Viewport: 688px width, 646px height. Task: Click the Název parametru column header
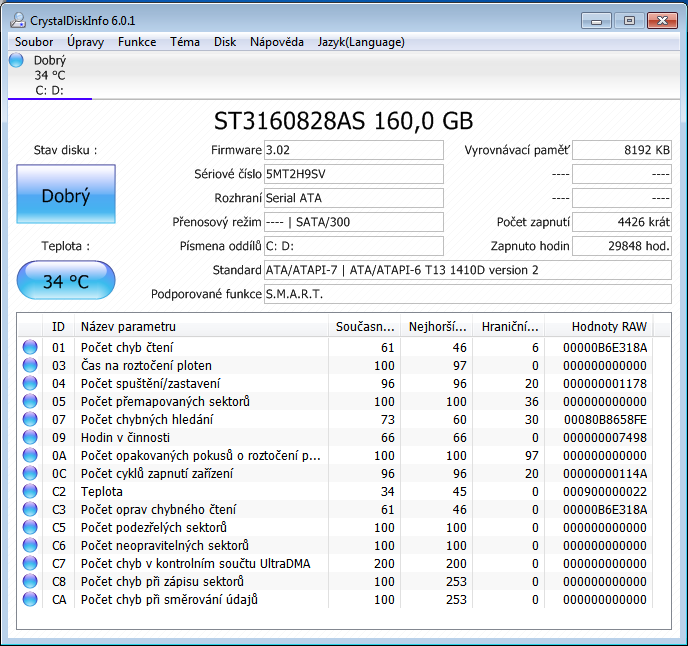[x=201, y=327]
